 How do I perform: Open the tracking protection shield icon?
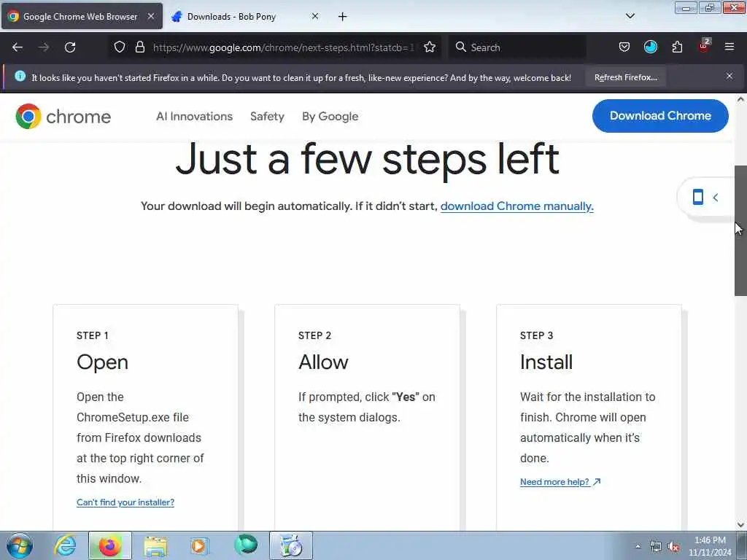pos(120,47)
